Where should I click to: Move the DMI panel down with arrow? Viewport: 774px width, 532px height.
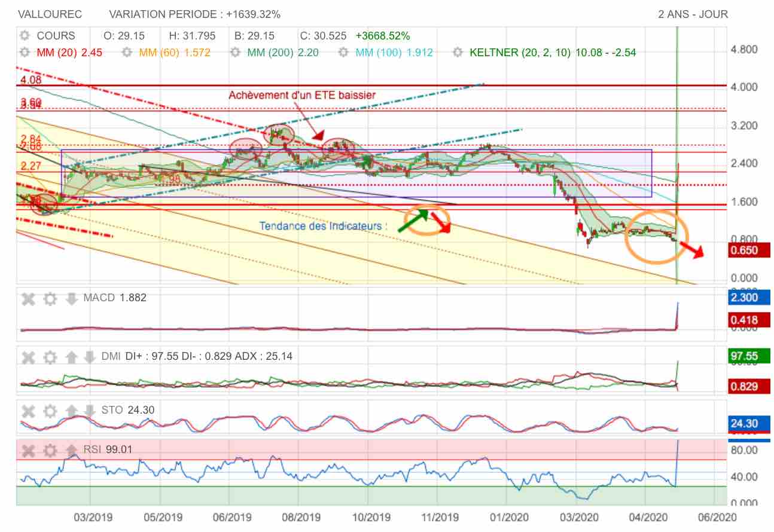tap(89, 357)
